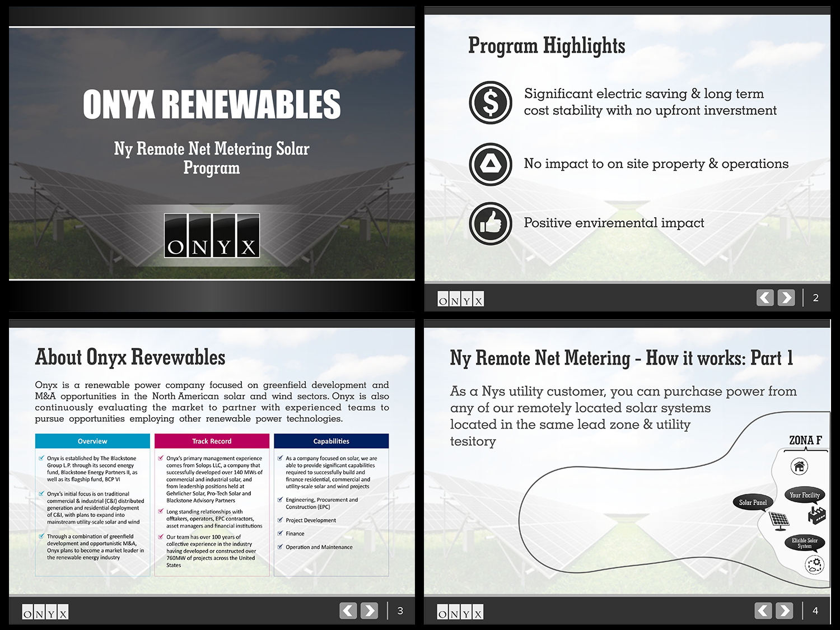This screenshot has height=630, width=840.
Task: Click the 'ONYX RENEWABLES' title text
Action: 212,104
